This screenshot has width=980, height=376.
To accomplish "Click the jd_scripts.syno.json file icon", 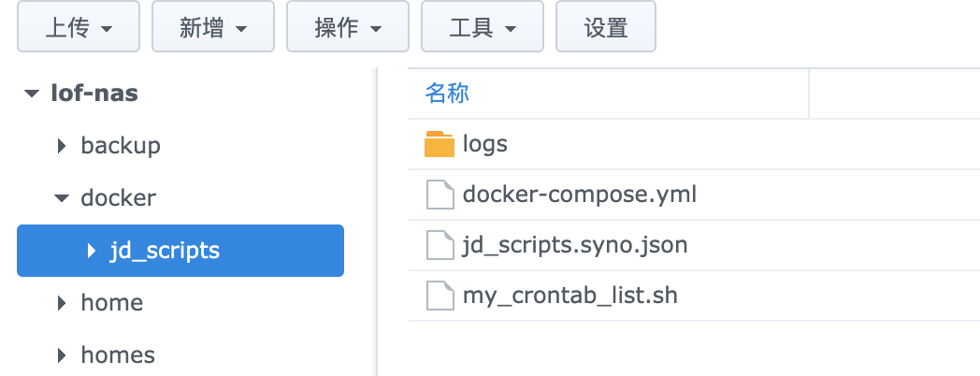I will pos(440,245).
